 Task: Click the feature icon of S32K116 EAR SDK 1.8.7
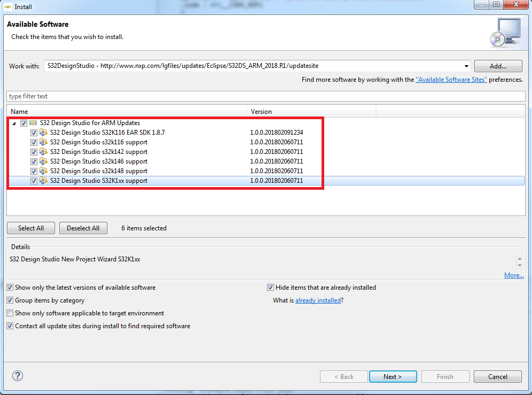(x=43, y=133)
